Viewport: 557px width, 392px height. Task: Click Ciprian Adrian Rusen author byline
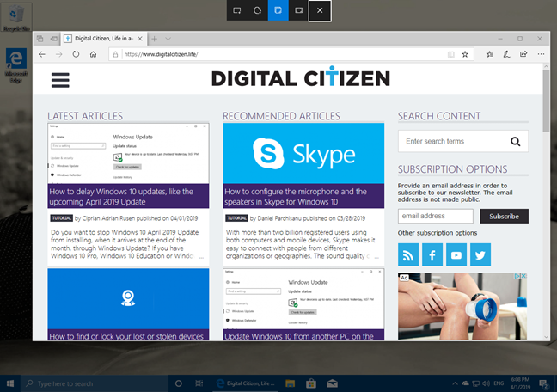[108, 218]
